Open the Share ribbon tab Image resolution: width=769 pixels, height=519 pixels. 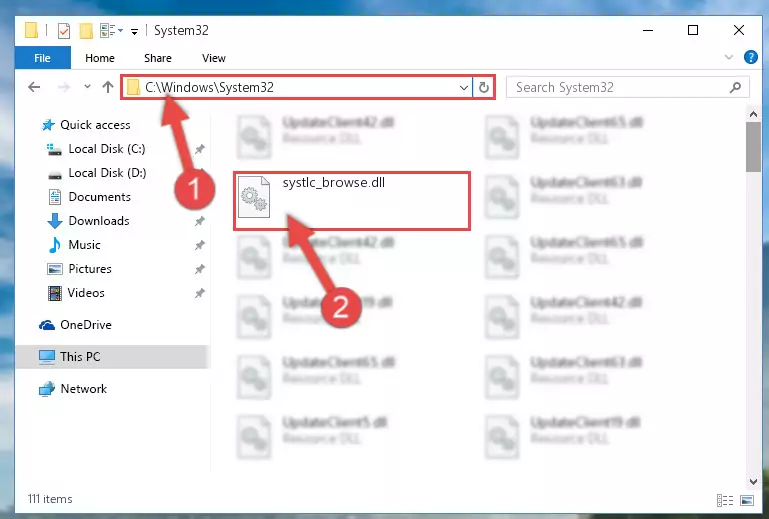pyautogui.click(x=157, y=58)
